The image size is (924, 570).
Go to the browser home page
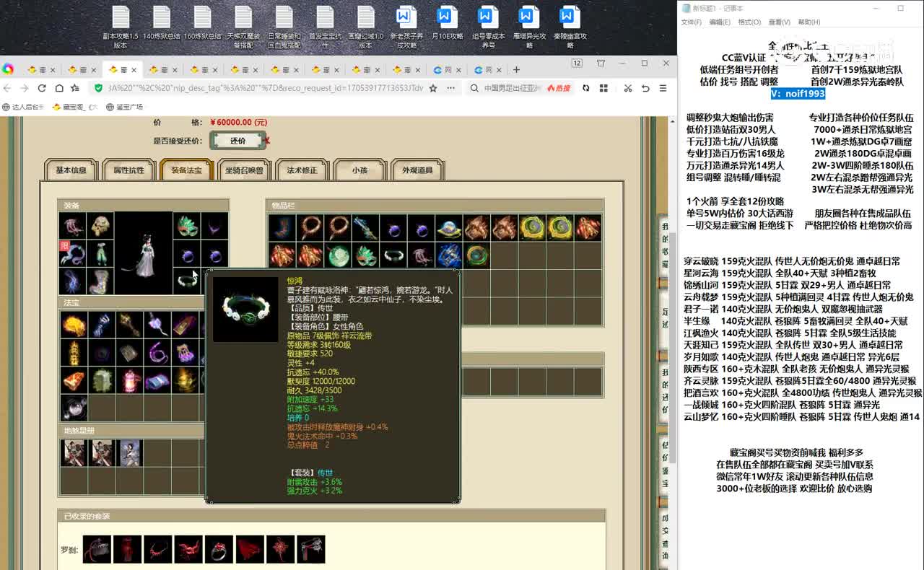(58, 88)
